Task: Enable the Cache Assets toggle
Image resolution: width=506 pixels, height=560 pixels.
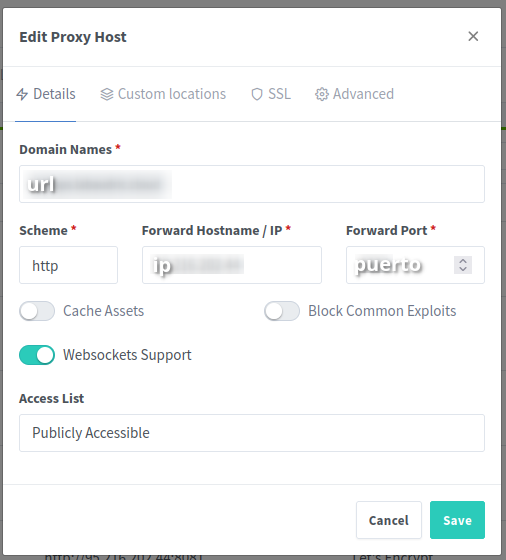Action: 37,311
